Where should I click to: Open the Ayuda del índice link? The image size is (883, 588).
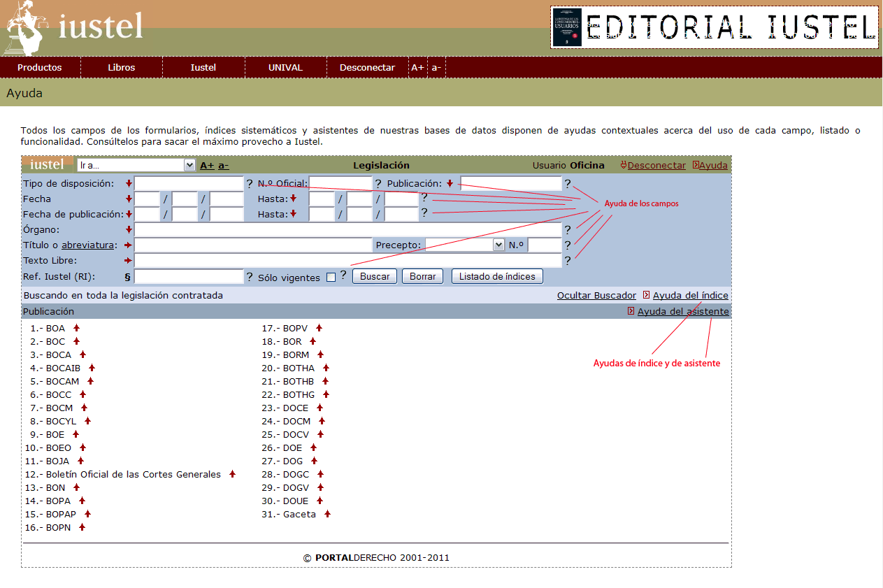[x=690, y=296]
